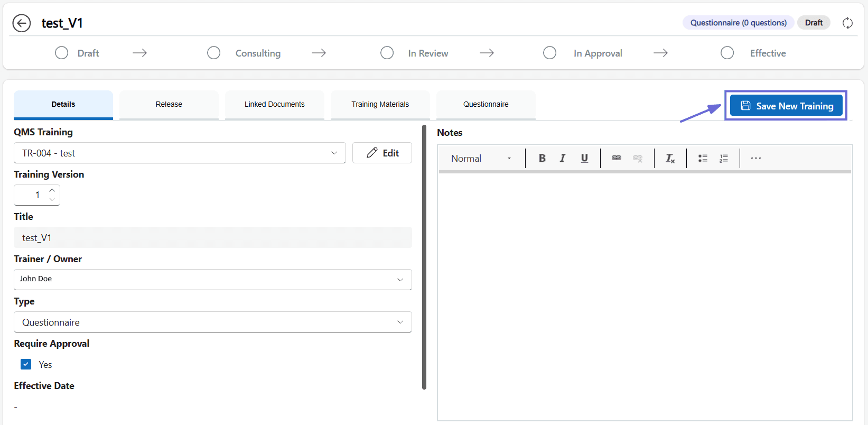Switch to the Details tab
The width and height of the screenshot is (868, 425).
coord(63,104)
